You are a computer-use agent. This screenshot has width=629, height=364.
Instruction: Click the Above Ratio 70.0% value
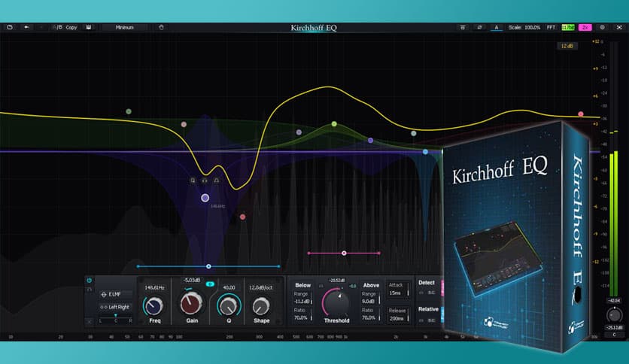tap(369, 318)
